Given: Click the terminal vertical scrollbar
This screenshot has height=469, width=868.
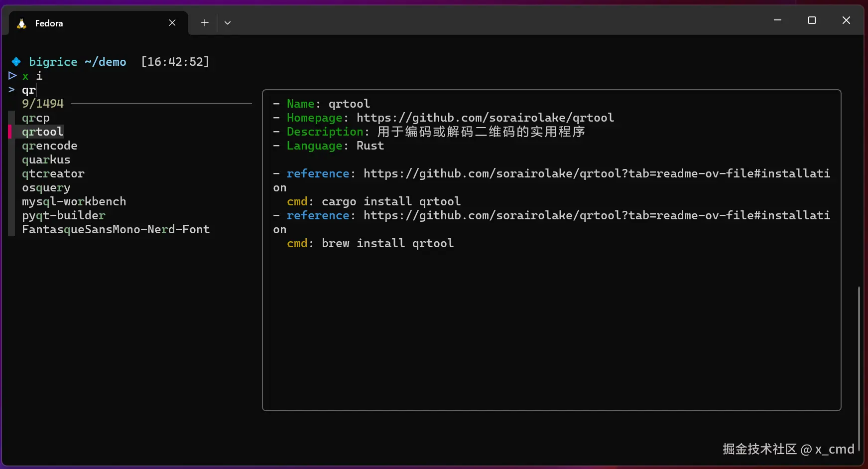Looking at the screenshot, I should [x=859, y=369].
